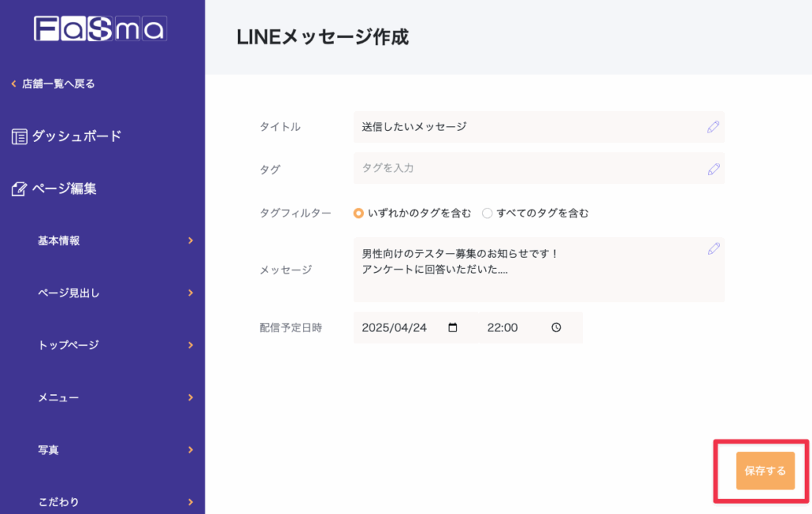Click pencil icon in message box
This screenshot has height=514, width=812.
coord(713,249)
